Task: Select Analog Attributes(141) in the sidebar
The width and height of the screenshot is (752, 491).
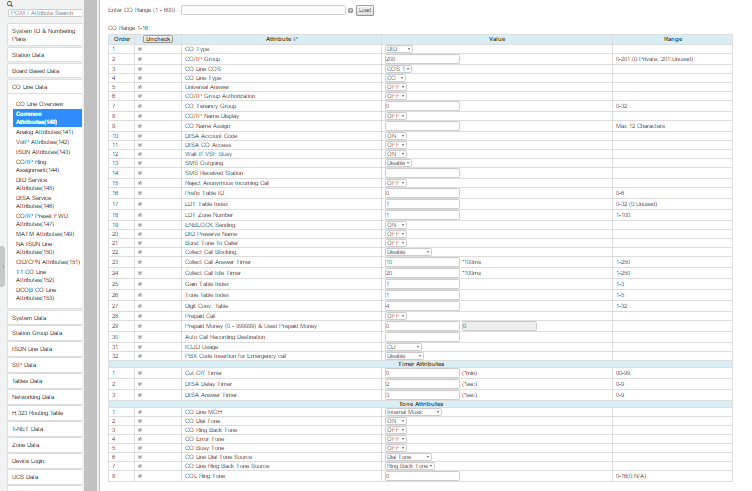Action: [44, 131]
